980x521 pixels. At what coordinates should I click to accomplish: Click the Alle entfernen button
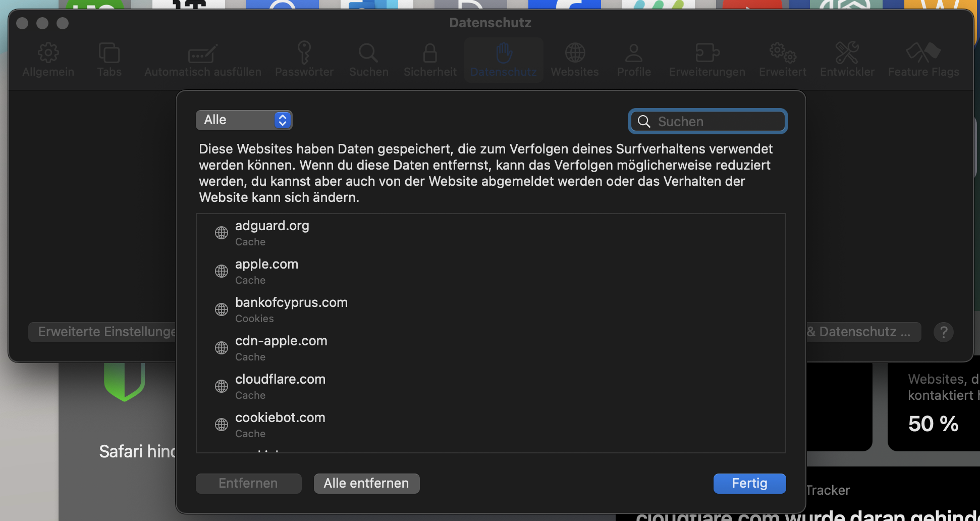(x=366, y=483)
